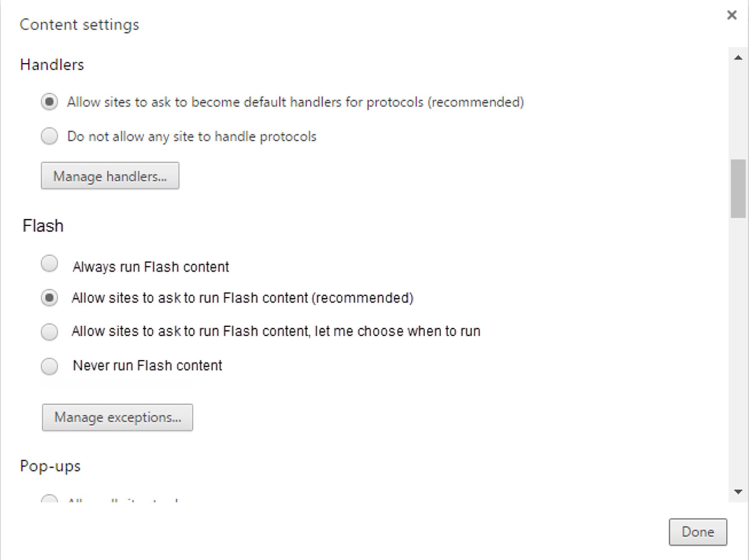The width and height of the screenshot is (749, 560).
Task: Close the Content settings dialog
Action: pos(731,15)
